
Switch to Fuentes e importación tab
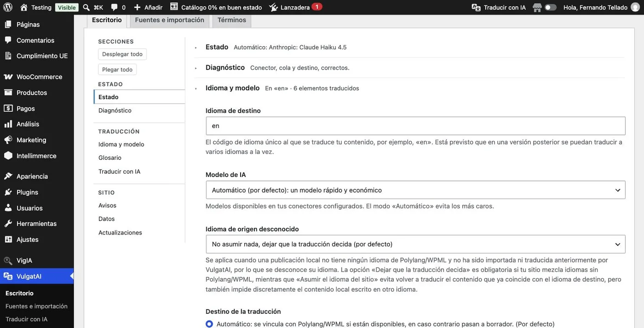click(169, 20)
